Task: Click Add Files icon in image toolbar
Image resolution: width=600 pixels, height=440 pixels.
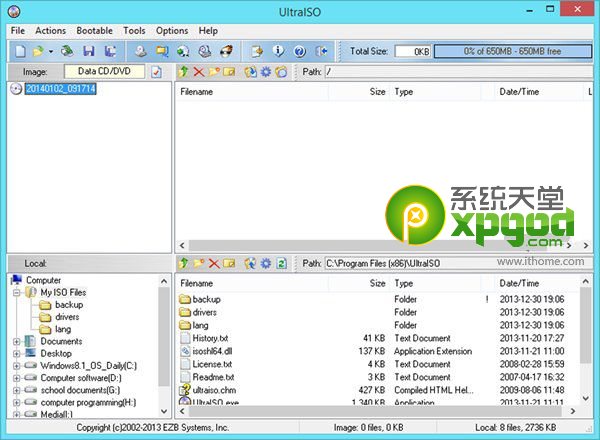Action: 250,72
